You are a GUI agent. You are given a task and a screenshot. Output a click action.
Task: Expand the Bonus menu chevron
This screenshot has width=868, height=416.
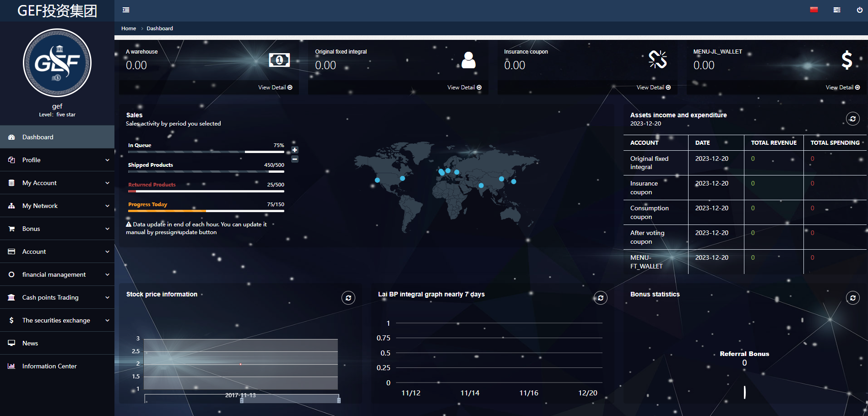click(x=107, y=229)
